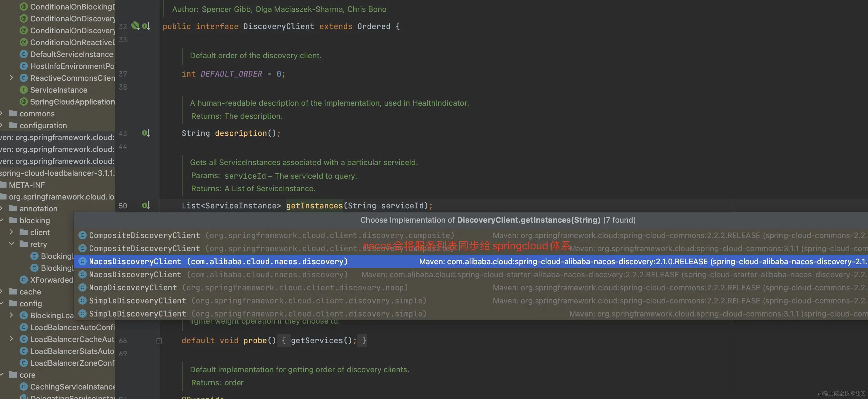This screenshot has width=868, height=399.
Task: Expand the ReactiveCommonsClient tree node
Action: pyautogui.click(x=11, y=78)
